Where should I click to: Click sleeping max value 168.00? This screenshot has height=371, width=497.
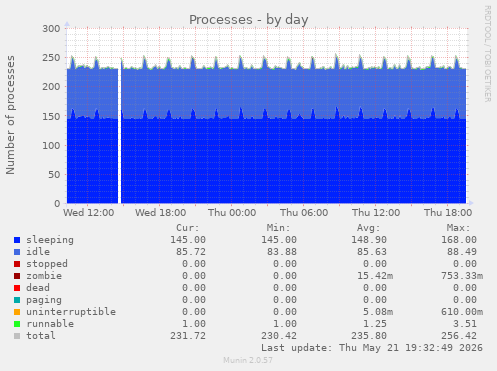click(x=459, y=240)
